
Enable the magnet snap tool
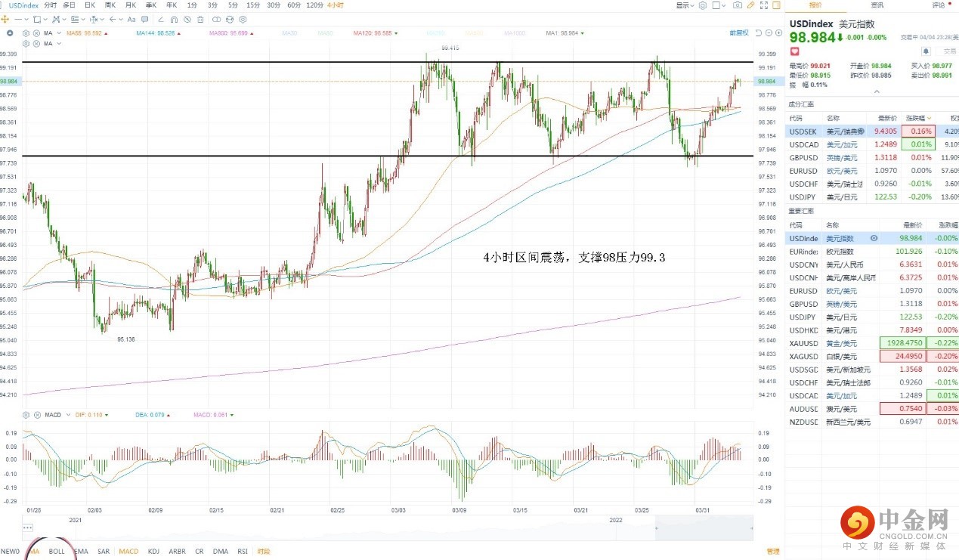pyautogui.click(x=174, y=20)
